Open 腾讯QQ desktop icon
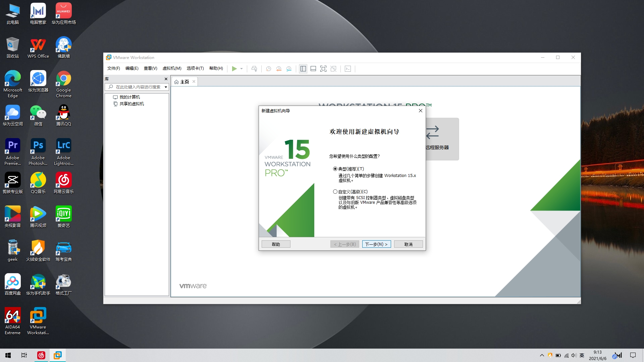Image resolution: width=644 pixels, height=362 pixels. click(x=63, y=116)
